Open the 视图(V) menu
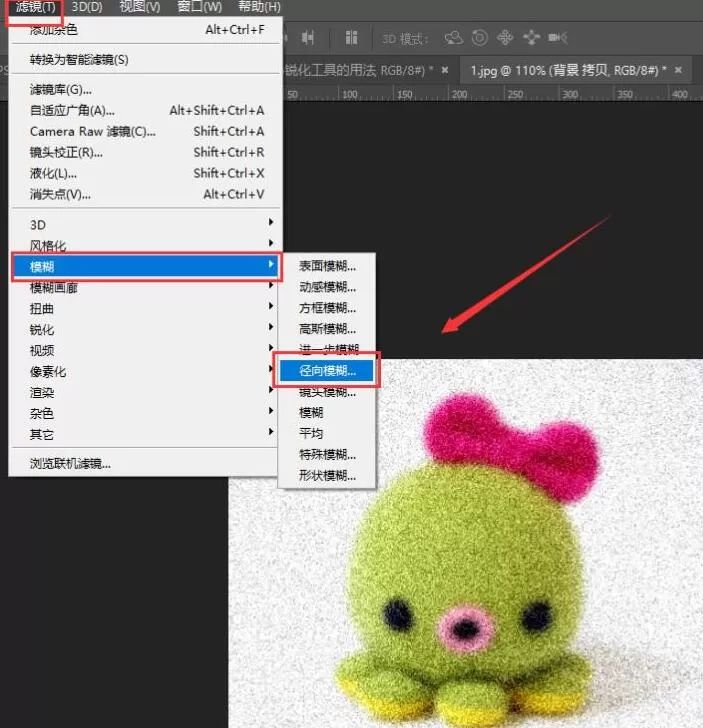The image size is (703, 728). click(139, 7)
